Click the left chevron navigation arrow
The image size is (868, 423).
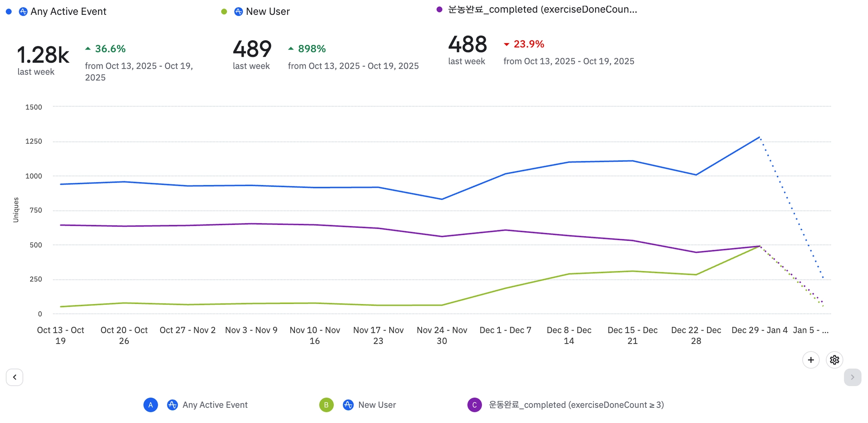pos(14,377)
